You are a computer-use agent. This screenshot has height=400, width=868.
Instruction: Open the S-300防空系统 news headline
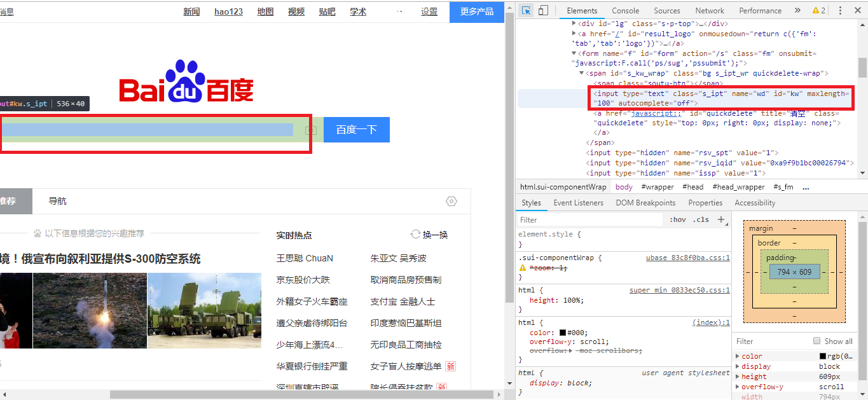coord(100,258)
